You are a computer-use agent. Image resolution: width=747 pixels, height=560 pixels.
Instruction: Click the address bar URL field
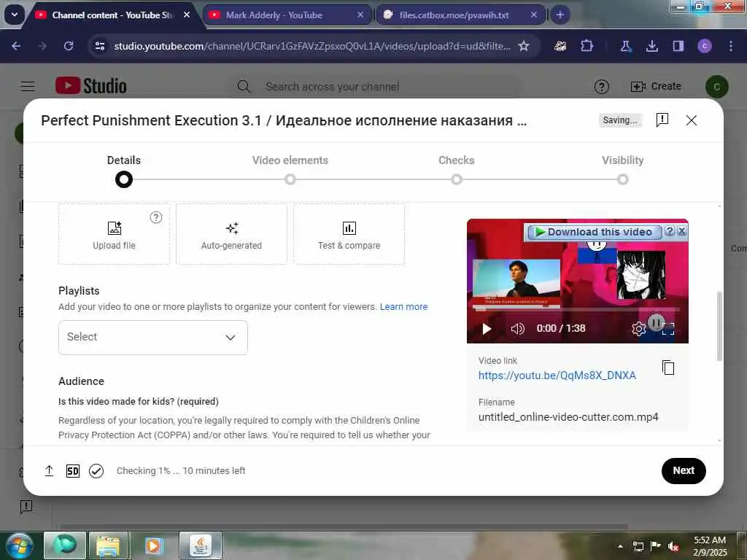(x=312, y=46)
